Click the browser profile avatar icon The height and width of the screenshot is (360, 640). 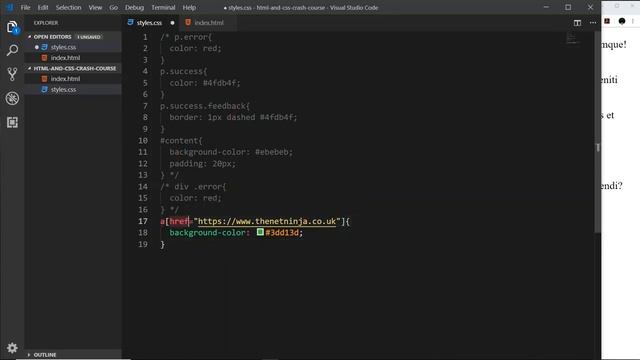[x=622, y=21]
